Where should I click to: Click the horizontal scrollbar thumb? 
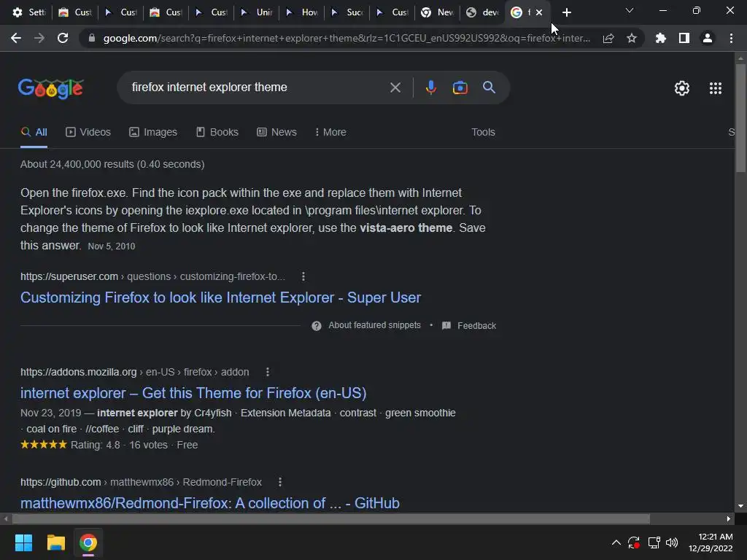point(331,518)
